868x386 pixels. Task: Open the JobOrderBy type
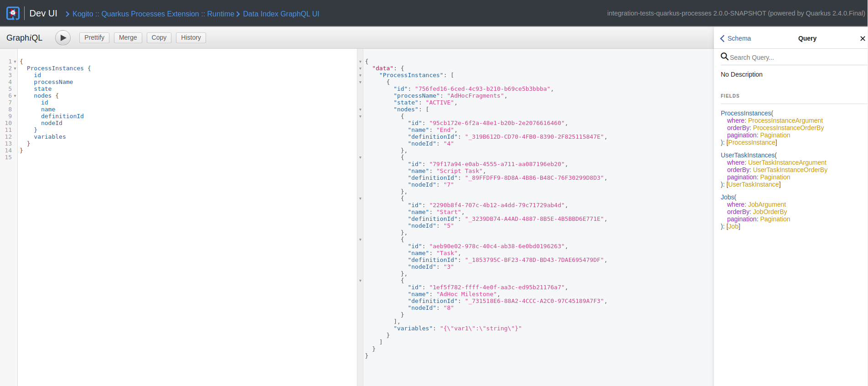click(x=770, y=212)
